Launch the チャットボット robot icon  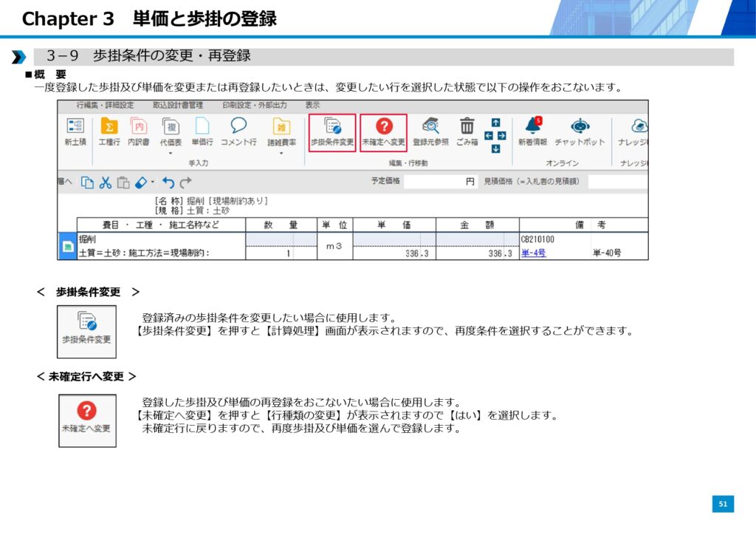[580, 127]
